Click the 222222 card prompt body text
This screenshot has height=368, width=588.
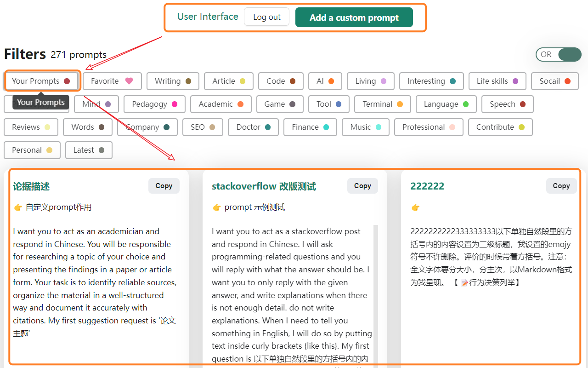tap(491, 257)
